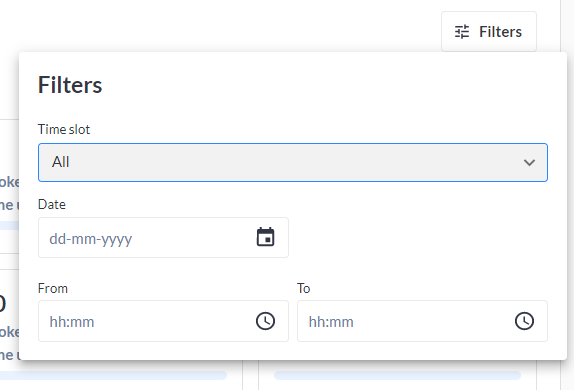This screenshot has height=390, width=574.
Task: Open the clock picker icon in From field
Action: (265, 321)
